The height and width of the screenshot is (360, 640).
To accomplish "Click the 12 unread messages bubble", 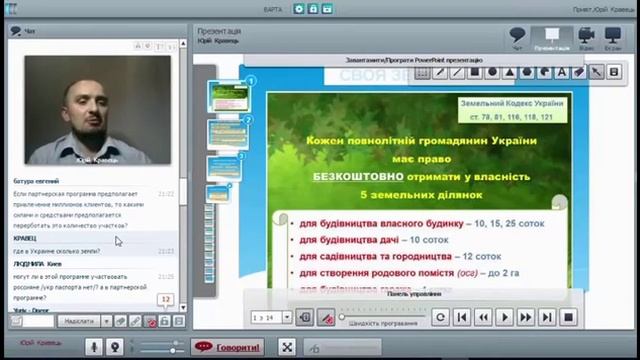I will pos(166,300).
